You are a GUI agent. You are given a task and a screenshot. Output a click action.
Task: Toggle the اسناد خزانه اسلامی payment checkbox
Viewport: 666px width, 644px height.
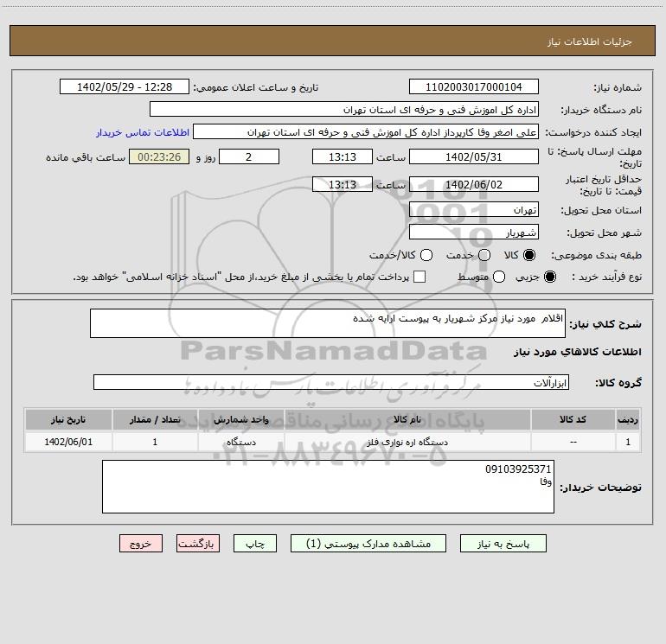(x=419, y=277)
